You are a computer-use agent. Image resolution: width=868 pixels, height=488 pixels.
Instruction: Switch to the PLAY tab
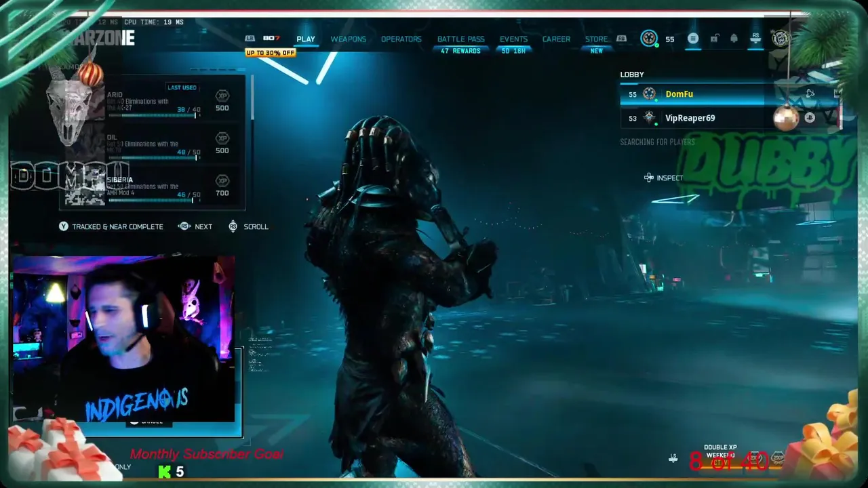[306, 39]
